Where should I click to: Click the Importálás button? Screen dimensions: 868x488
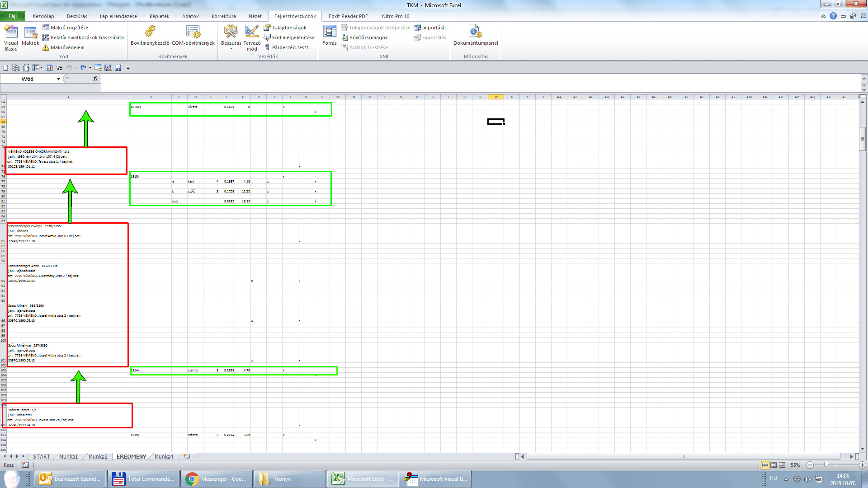[x=430, y=27]
